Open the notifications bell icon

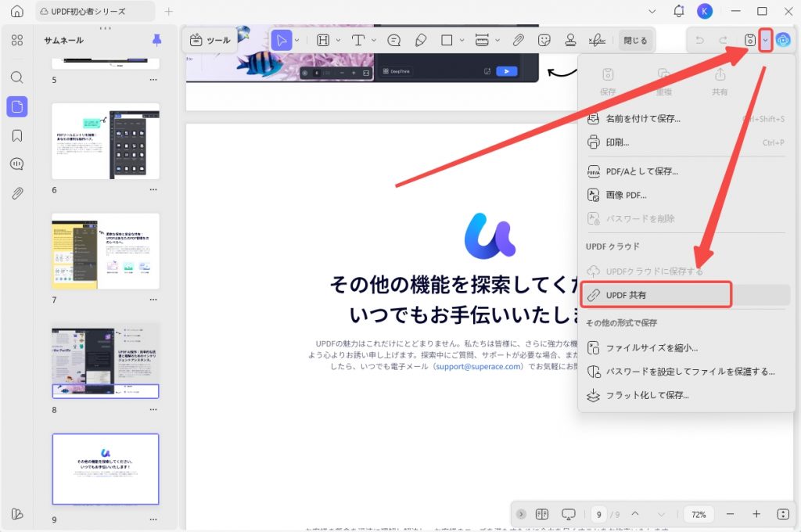pos(679,11)
